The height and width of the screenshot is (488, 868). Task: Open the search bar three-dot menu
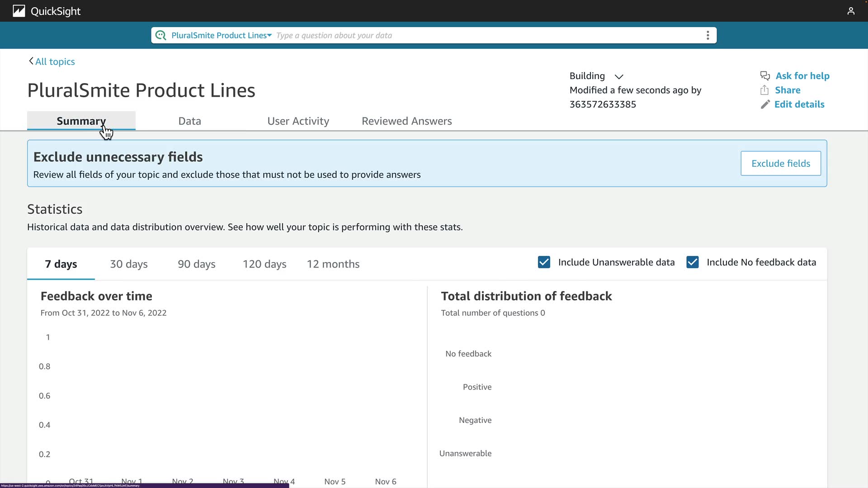708,35
